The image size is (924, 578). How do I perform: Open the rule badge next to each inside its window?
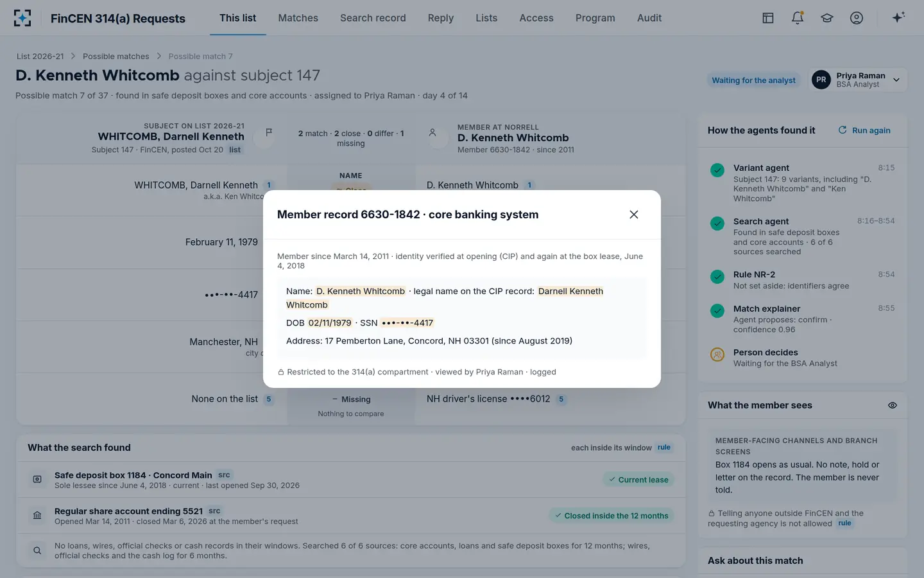(663, 448)
